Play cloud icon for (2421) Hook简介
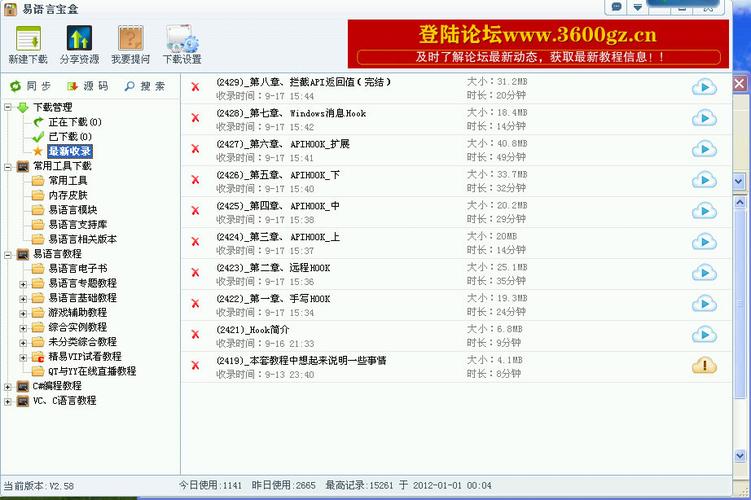Viewport: 751px width, 500px height. coord(704,335)
